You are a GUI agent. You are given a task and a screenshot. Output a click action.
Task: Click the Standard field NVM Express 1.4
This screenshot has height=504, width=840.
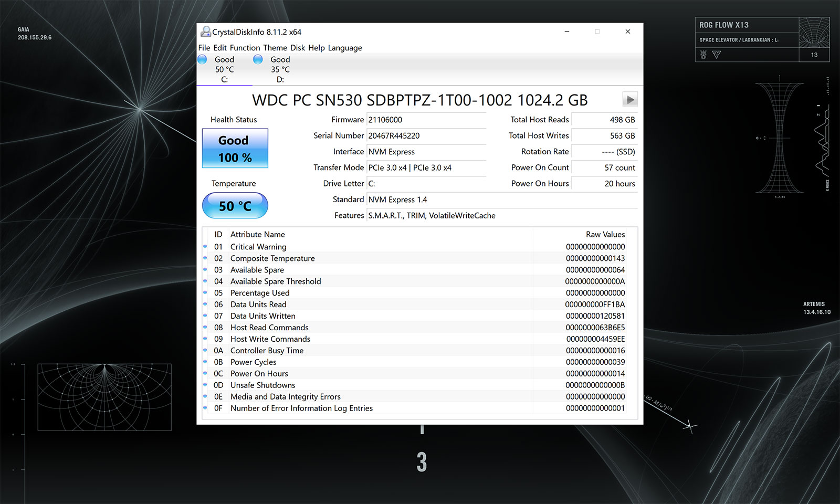502,199
